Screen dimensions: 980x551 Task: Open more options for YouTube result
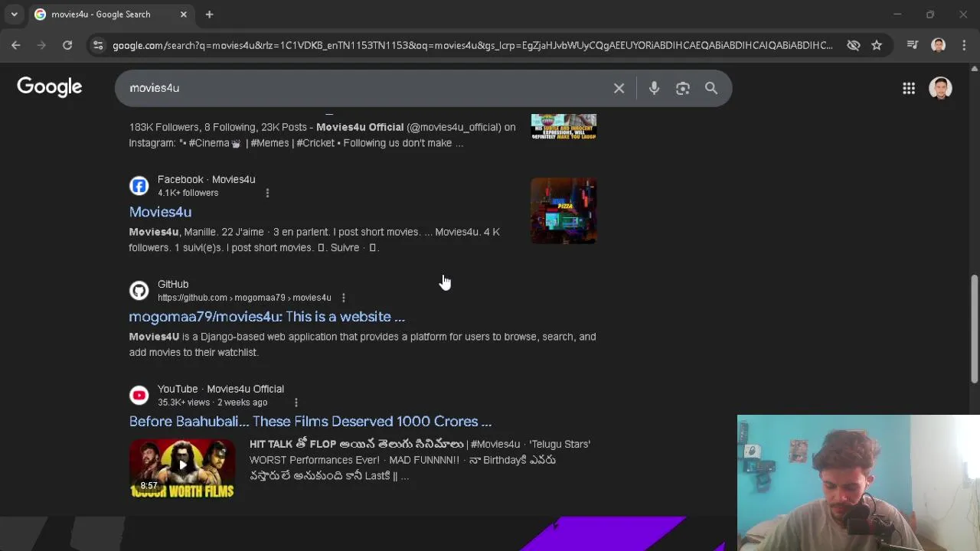(296, 403)
